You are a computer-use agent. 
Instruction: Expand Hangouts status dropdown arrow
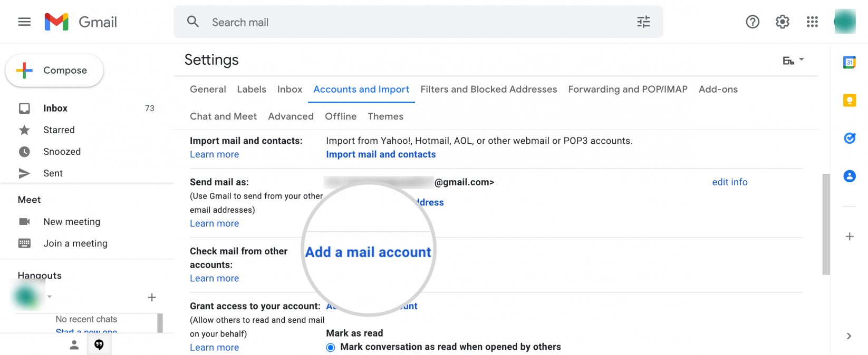pos(50,297)
